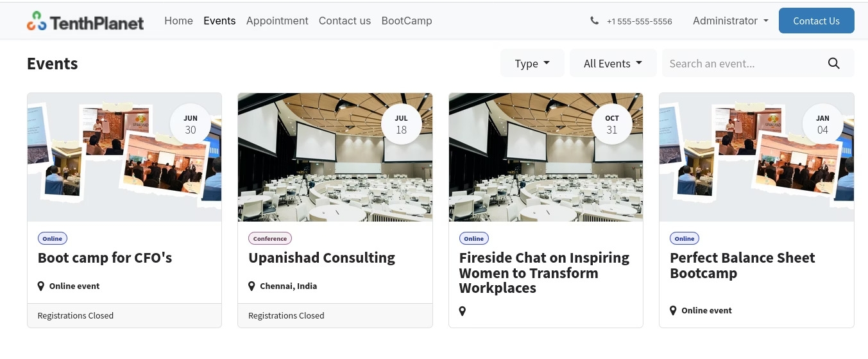The width and height of the screenshot is (868, 359).
Task: Expand the All Events dropdown
Action: point(613,64)
